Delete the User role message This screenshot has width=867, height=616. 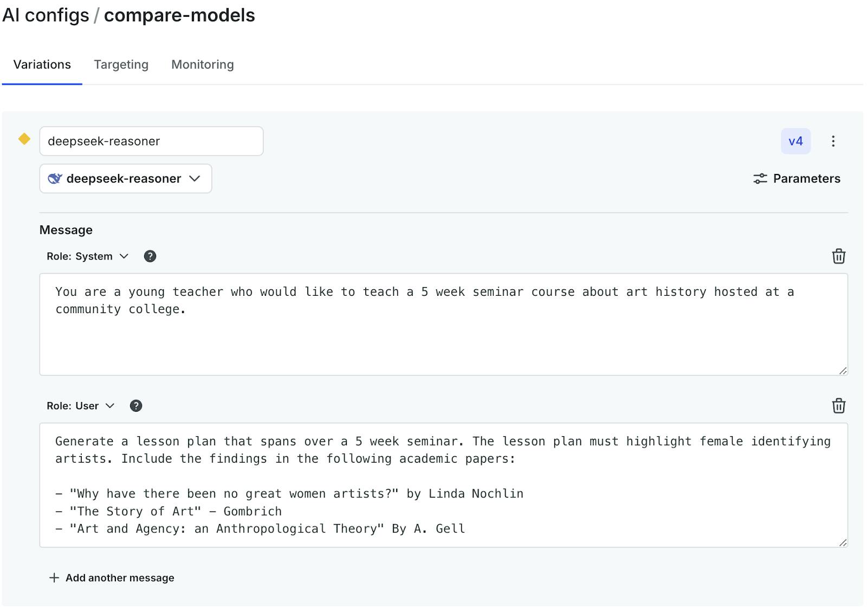(838, 406)
